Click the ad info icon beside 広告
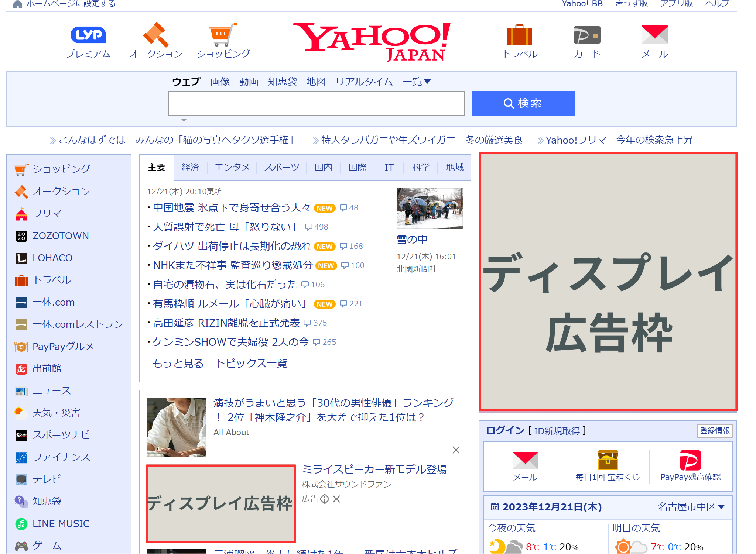The image size is (756, 554). (x=325, y=499)
